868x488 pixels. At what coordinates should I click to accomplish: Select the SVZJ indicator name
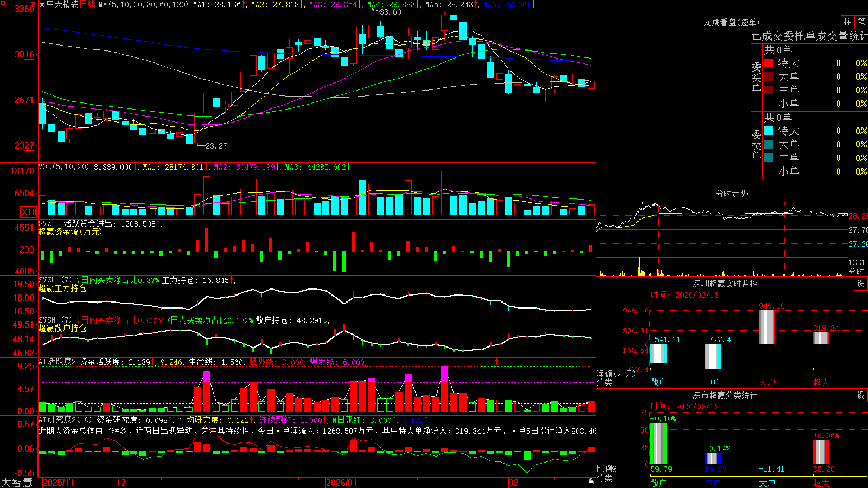pos(47,223)
